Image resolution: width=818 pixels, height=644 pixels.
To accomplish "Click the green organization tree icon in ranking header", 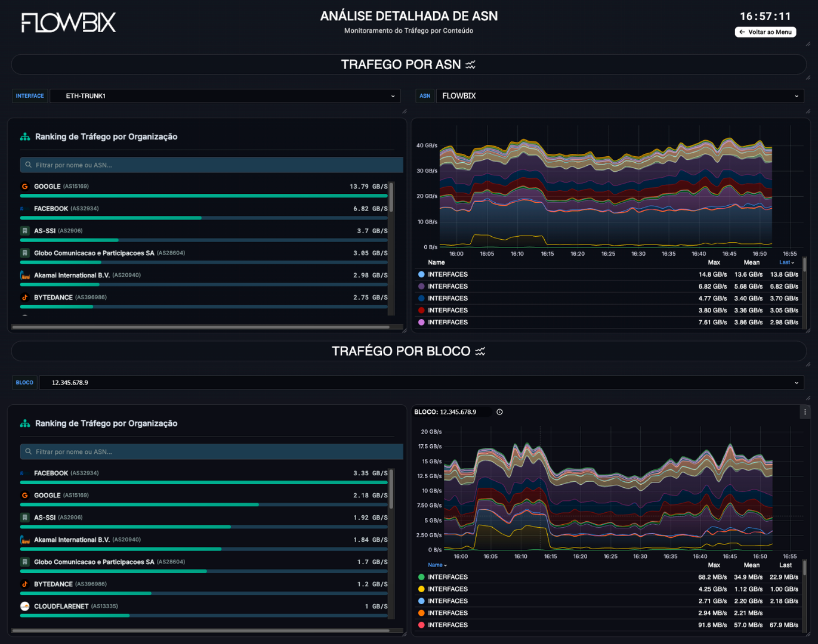I will (x=24, y=136).
